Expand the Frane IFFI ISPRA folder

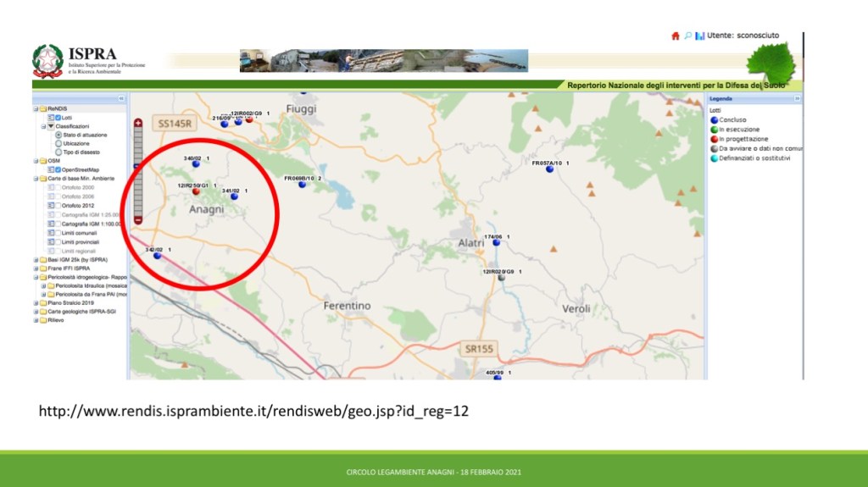pyautogui.click(x=36, y=268)
